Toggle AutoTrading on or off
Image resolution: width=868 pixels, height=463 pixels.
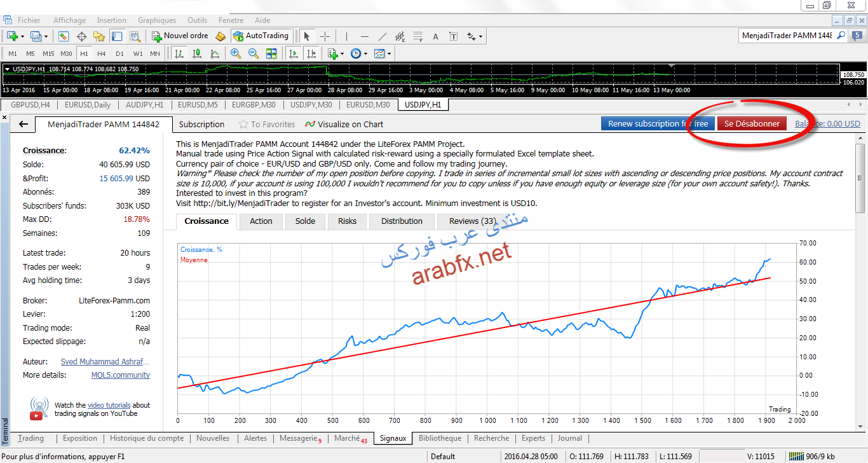261,36
